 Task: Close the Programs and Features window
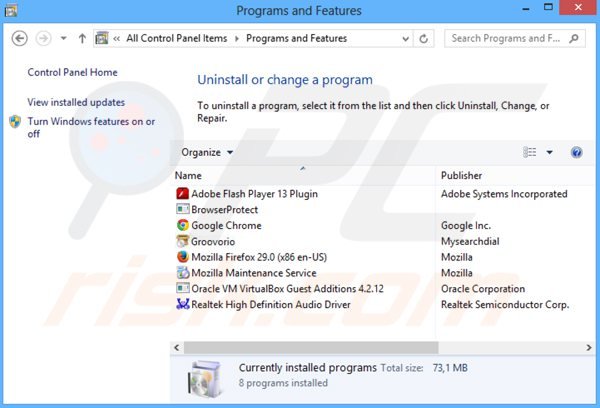point(578,7)
